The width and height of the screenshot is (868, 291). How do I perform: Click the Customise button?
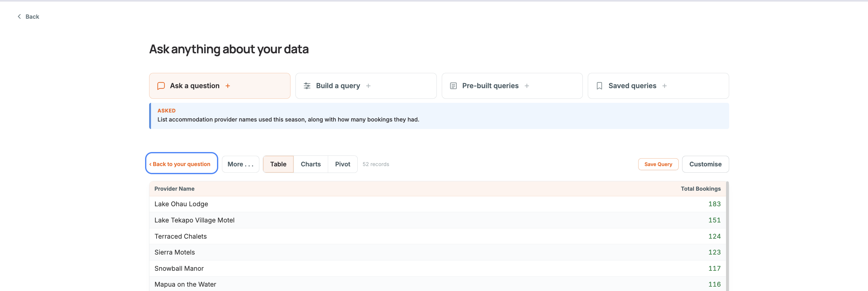(705, 164)
